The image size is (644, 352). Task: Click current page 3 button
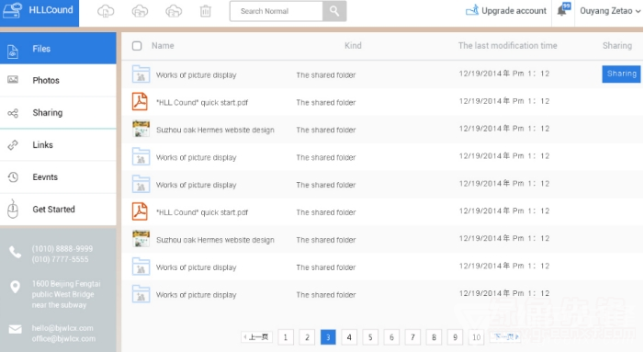click(328, 337)
